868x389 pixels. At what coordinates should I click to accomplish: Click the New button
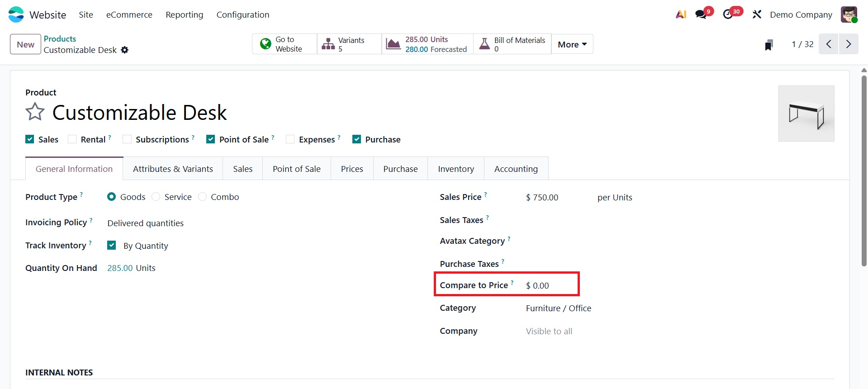pyautogui.click(x=25, y=44)
